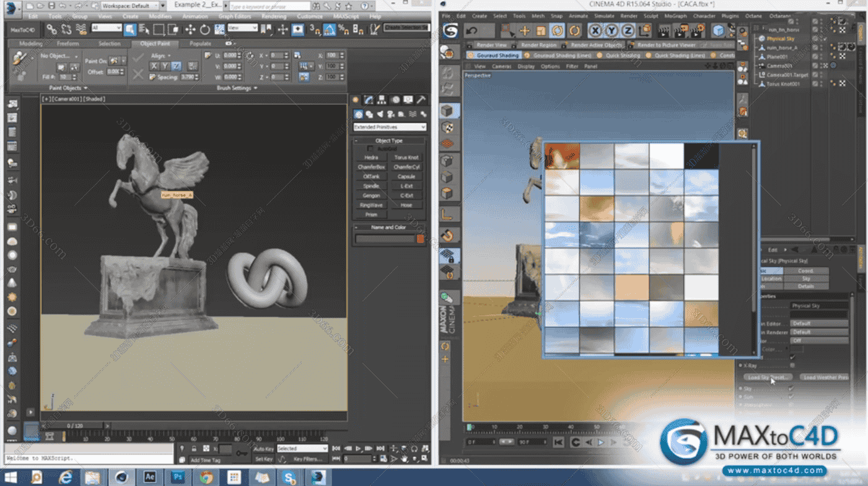The image size is (868, 486).
Task: Toggle the Y axis lock in Cinema 4D
Action: [x=612, y=30]
